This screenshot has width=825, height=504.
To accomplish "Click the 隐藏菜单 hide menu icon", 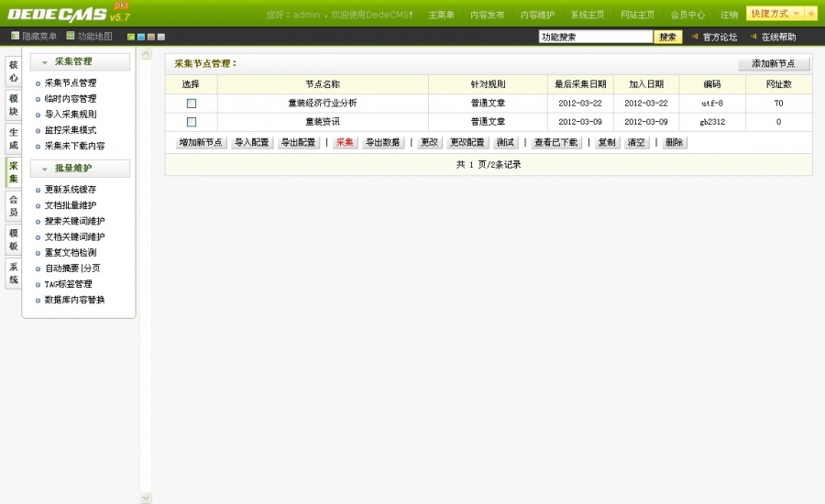I will pos(16,36).
